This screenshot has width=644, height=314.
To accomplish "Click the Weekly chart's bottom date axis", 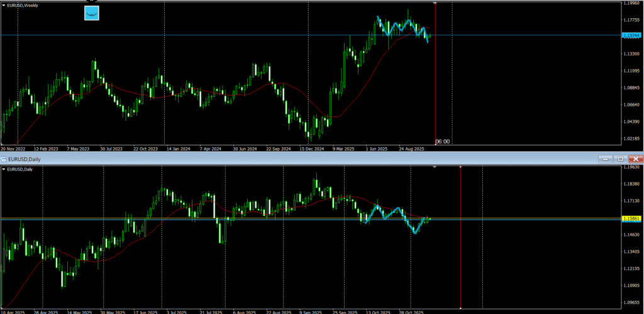I will coord(252,149).
